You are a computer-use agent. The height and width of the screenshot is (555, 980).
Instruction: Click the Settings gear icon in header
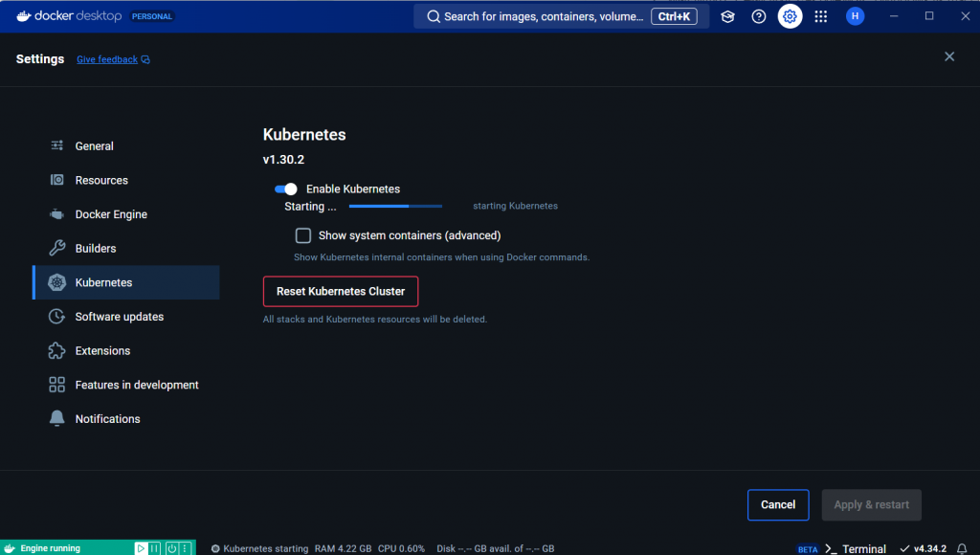click(x=790, y=17)
